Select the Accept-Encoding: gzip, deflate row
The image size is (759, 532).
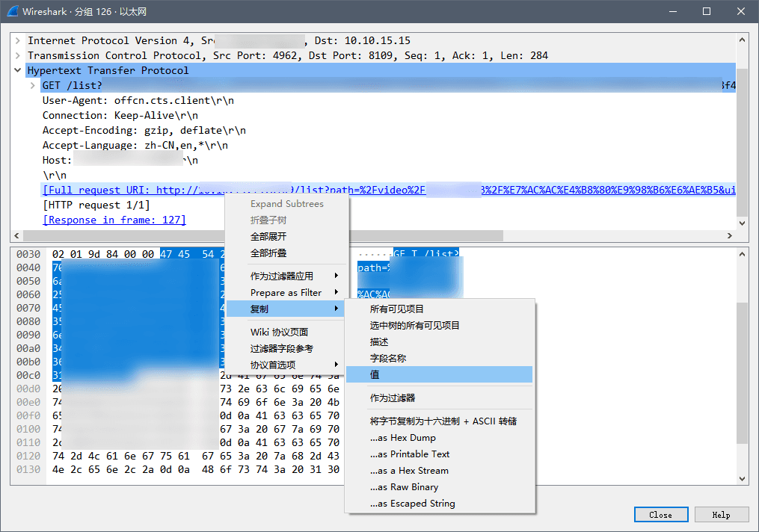[x=144, y=131]
